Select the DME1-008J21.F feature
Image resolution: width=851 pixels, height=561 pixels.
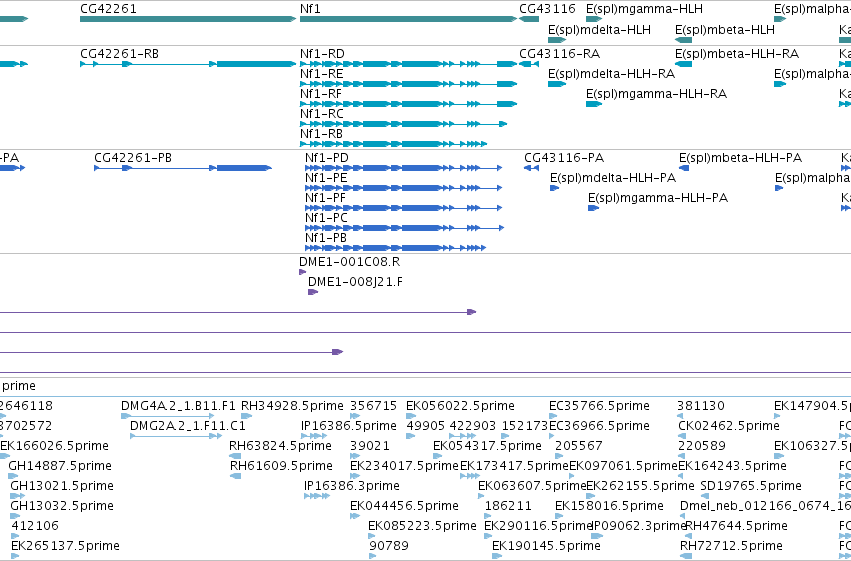pos(313,292)
